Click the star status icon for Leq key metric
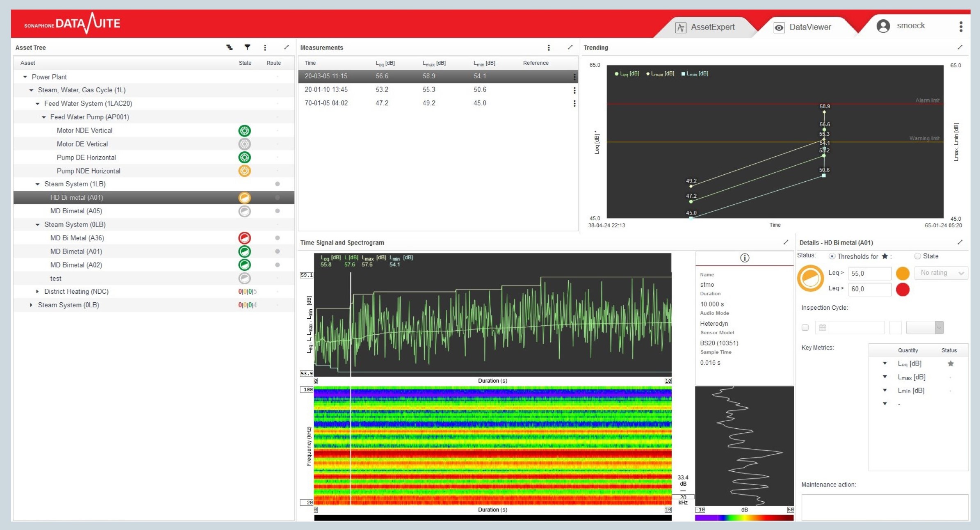980x530 pixels. point(950,363)
